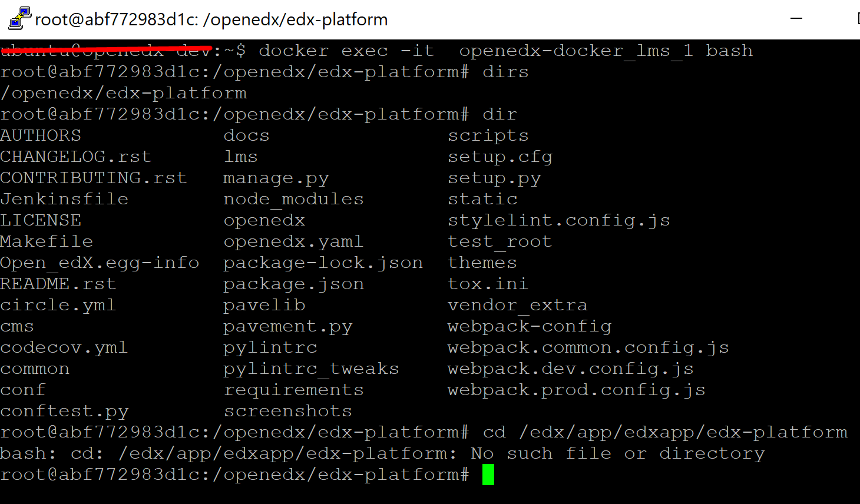Select the node_modules directory name

coord(293,198)
